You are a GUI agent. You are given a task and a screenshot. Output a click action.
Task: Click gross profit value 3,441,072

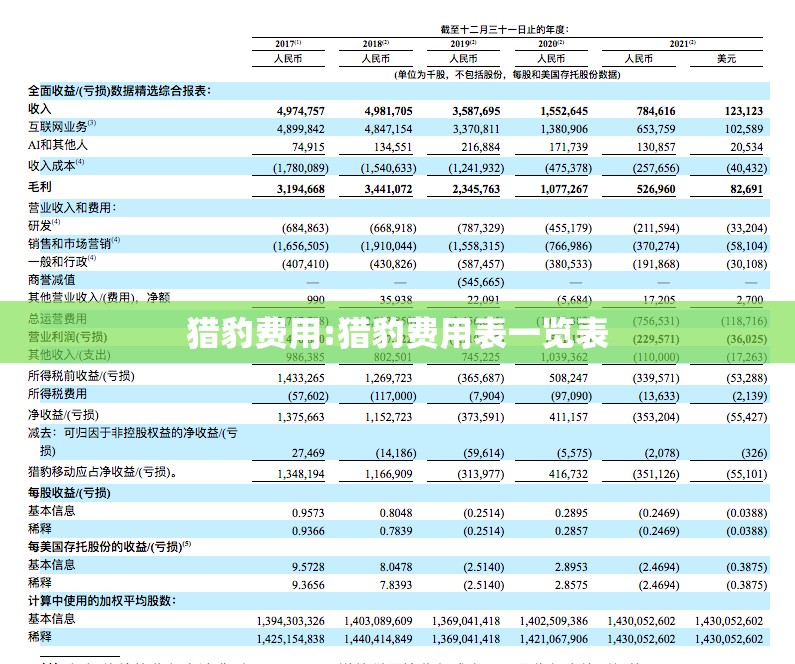pyautogui.click(x=388, y=190)
